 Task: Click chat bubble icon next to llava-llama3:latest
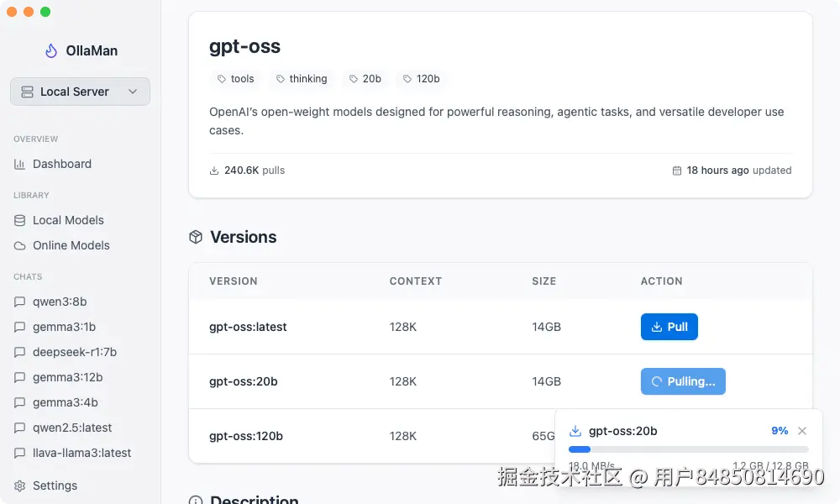coord(20,453)
